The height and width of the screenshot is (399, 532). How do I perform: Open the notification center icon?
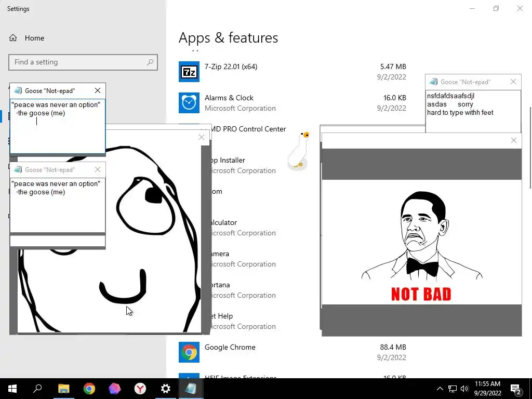[516, 389]
